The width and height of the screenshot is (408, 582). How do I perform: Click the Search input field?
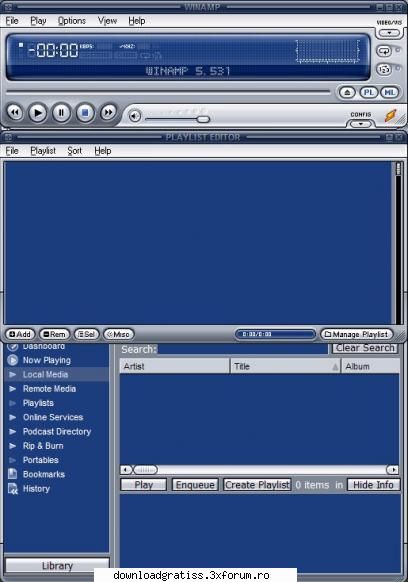tap(243, 349)
